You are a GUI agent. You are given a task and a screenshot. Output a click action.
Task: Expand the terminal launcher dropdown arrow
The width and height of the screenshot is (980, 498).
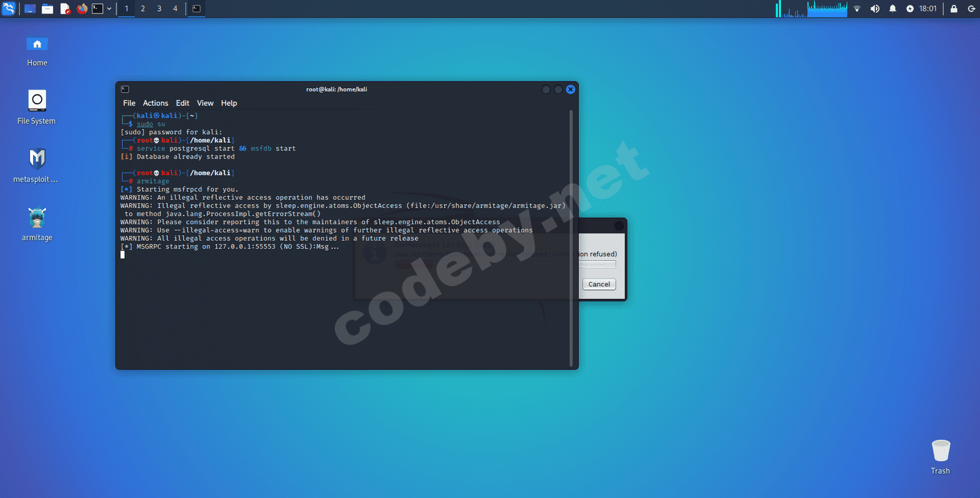pyautogui.click(x=109, y=9)
